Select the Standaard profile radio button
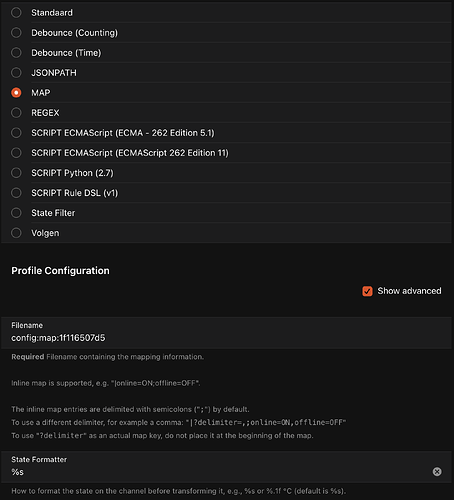Image resolution: width=454 pixels, height=500 pixels. [16, 13]
